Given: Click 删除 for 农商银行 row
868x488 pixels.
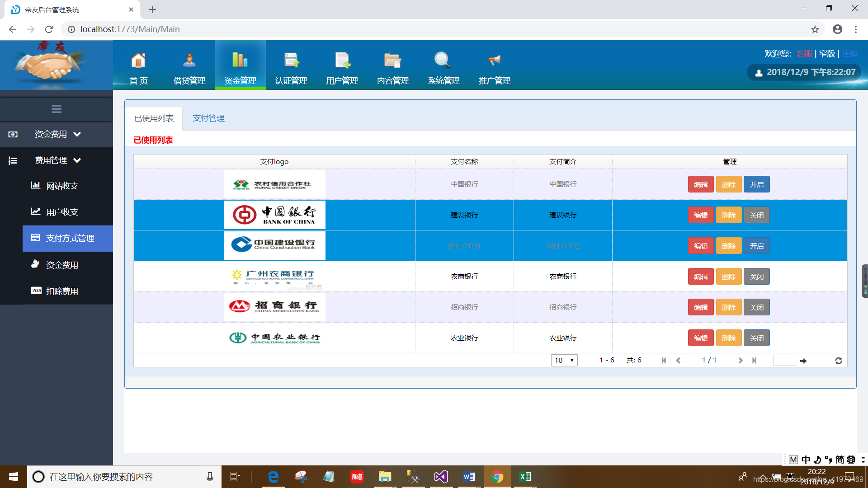Looking at the screenshot, I should [x=729, y=277].
